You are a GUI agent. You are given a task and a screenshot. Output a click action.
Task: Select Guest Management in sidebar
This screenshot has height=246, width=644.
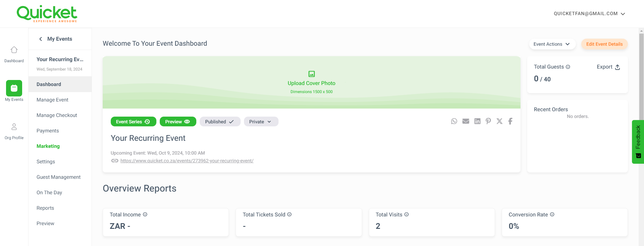(58, 177)
